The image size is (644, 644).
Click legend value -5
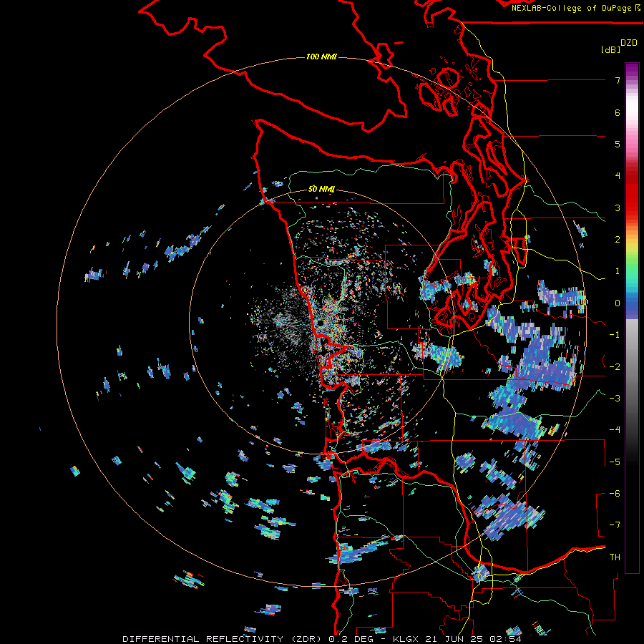(615, 462)
